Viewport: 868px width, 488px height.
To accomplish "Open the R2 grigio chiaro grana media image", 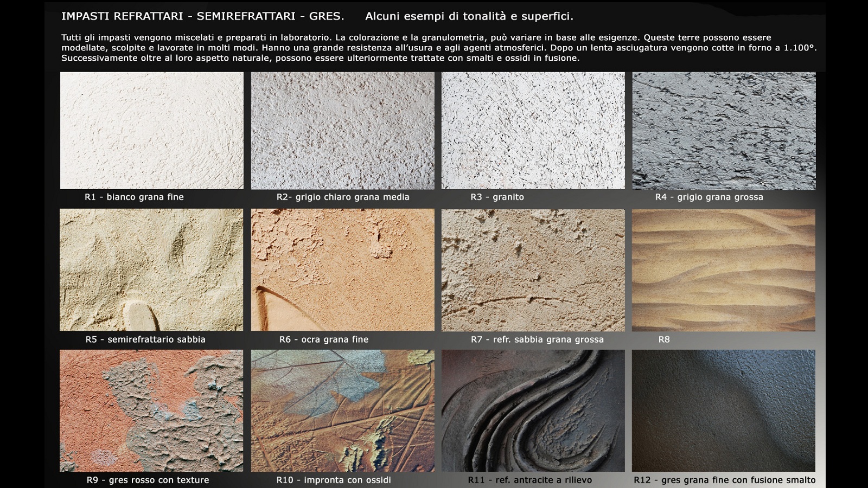I will tap(343, 131).
